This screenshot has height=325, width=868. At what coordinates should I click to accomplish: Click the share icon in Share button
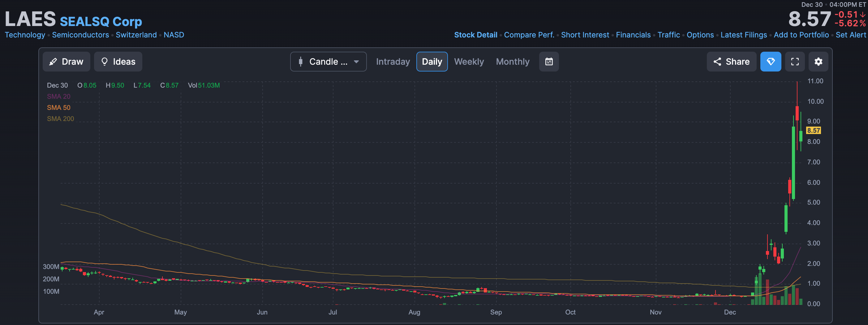717,62
